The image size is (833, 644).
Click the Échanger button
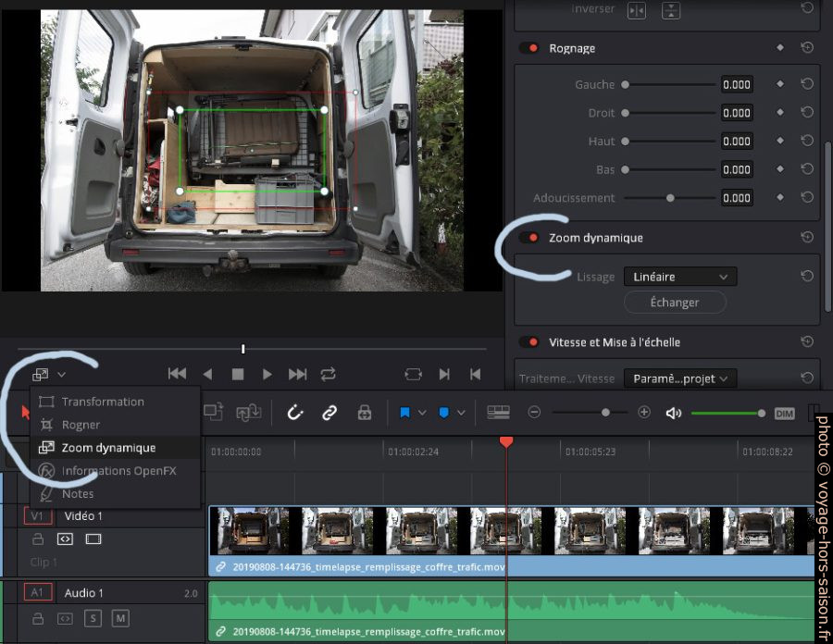(x=675, y=302)
